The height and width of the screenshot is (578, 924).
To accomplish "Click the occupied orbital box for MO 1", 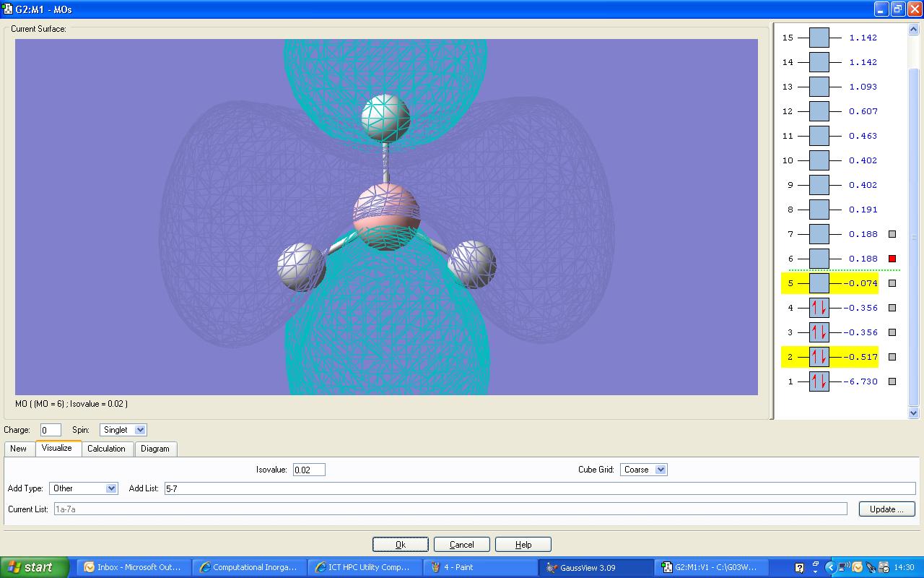I will tap(819, 381).
